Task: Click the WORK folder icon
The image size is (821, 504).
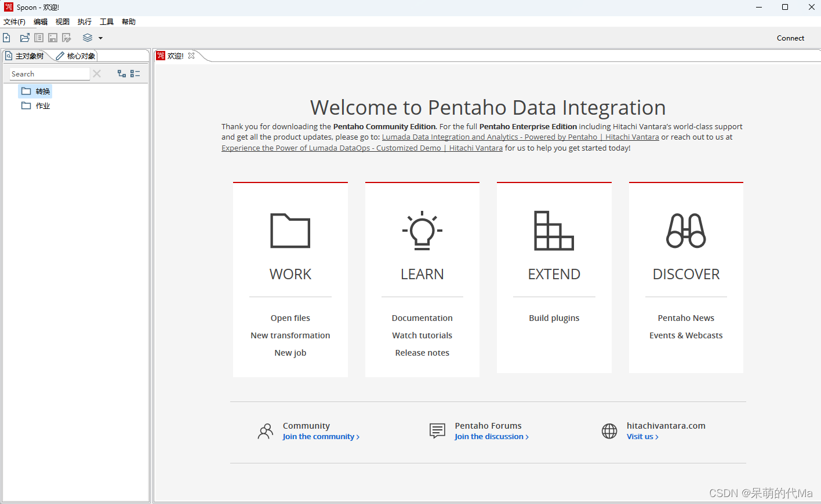Action: pos(290,231)
